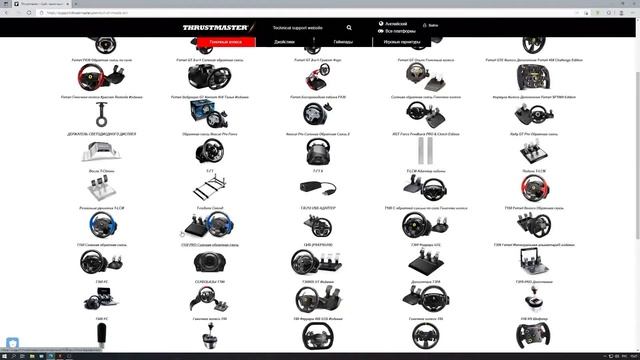Open the open-top formula wheel add-on bottom right

(x=533, y=336)
